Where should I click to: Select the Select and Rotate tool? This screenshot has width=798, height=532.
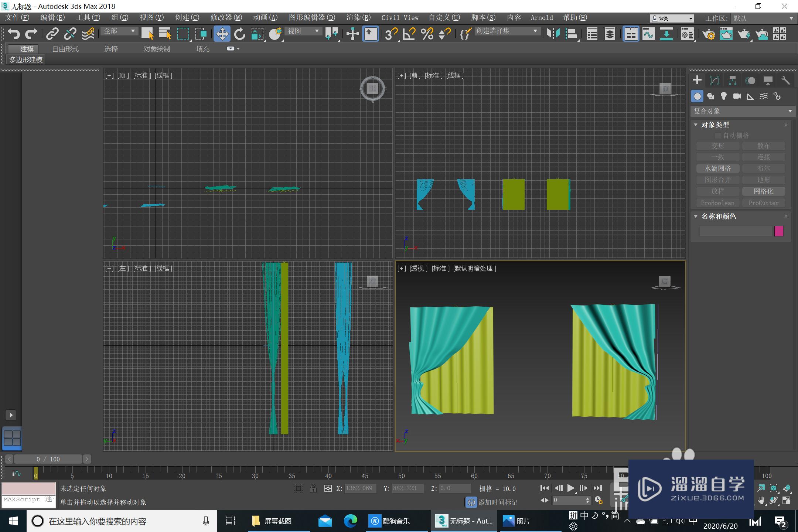(x=240, y=34)
